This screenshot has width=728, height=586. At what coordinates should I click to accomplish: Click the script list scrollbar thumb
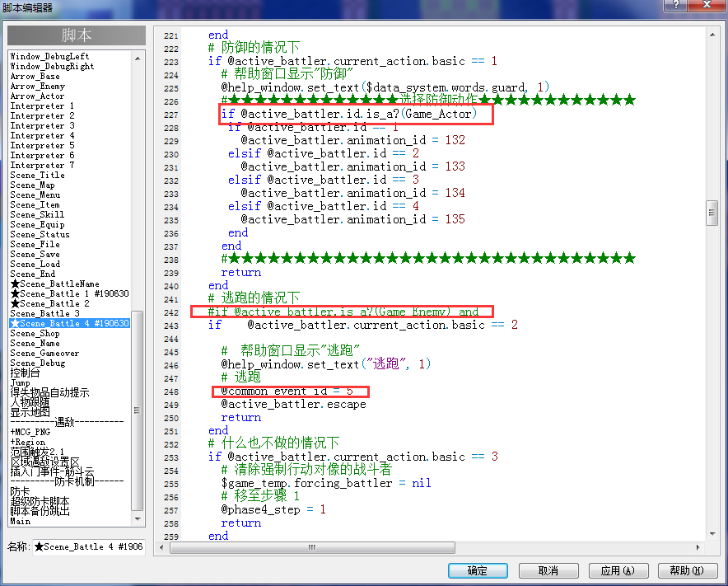point(138,410)
